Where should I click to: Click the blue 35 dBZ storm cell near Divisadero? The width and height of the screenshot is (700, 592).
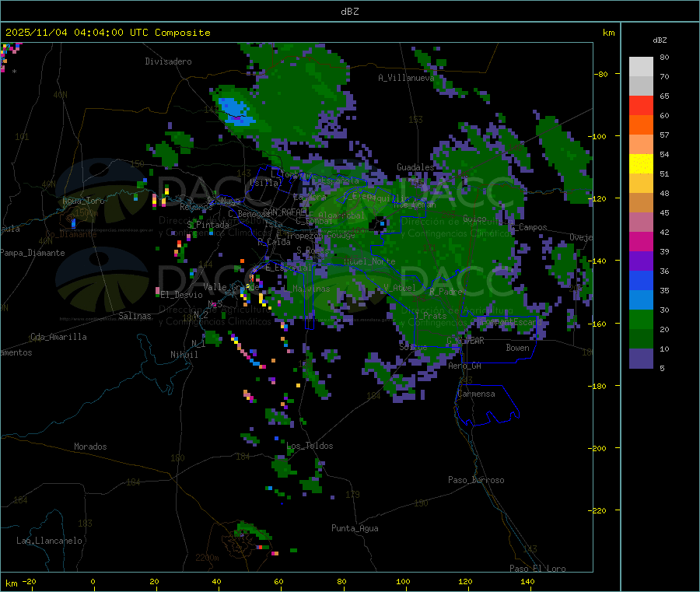(235, 111)
